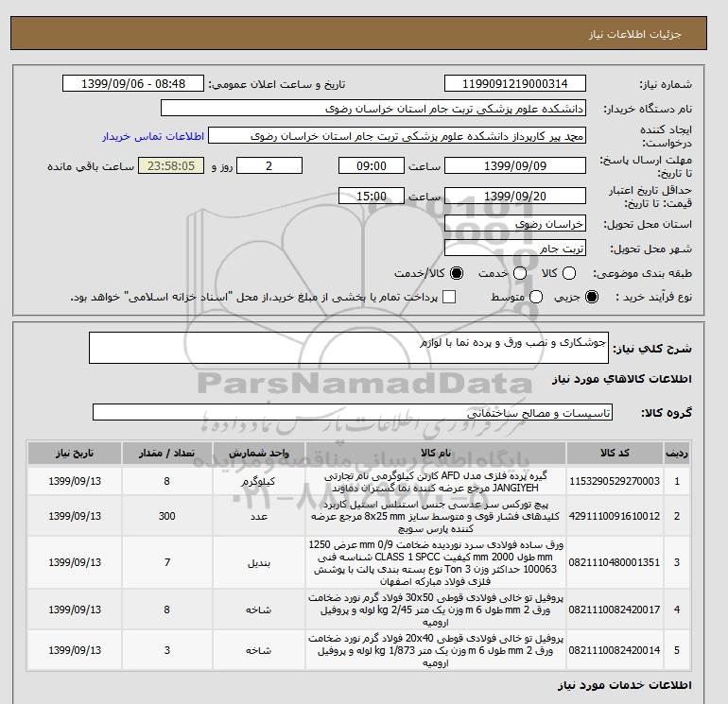The image size is (728, 704).
Task: Click item code 0821110082420014
Action: (615, 651)
